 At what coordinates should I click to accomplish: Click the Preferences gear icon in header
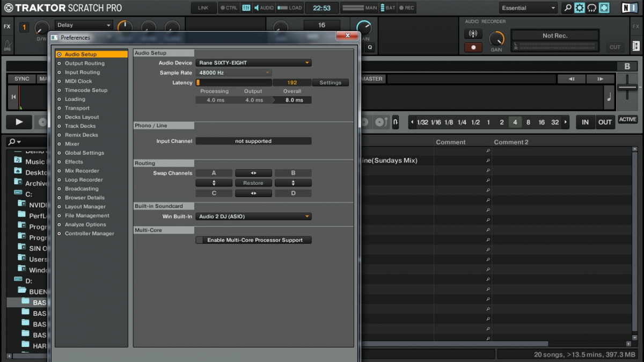[x=580, y=8]
